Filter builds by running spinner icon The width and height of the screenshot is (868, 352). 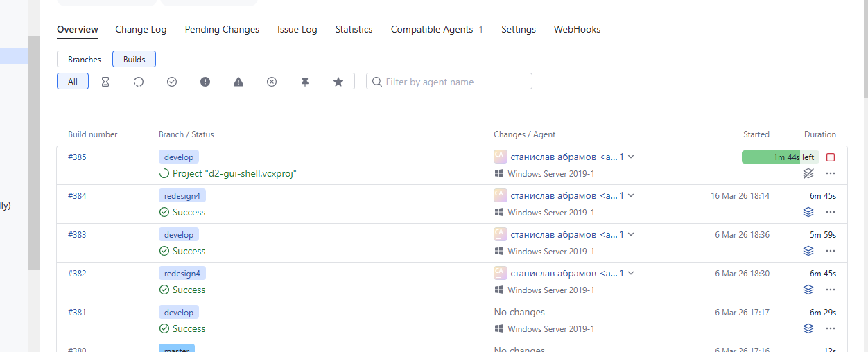(x=139, y=82)
